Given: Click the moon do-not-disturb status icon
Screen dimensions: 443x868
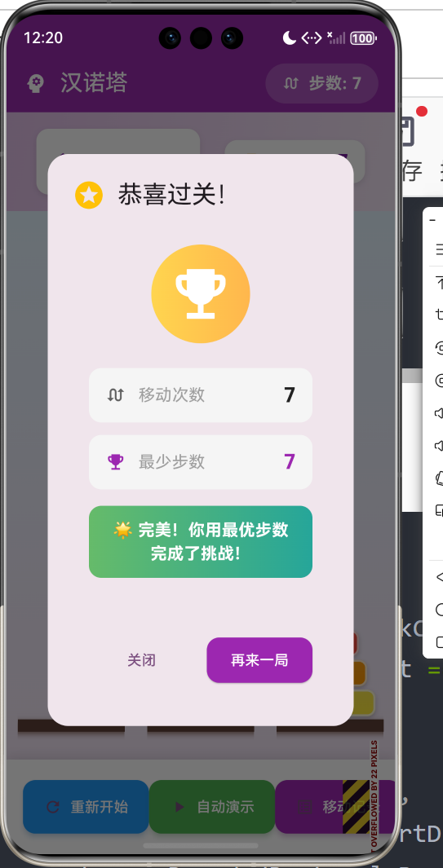Looking at the screenshot, I should point(290,37).
